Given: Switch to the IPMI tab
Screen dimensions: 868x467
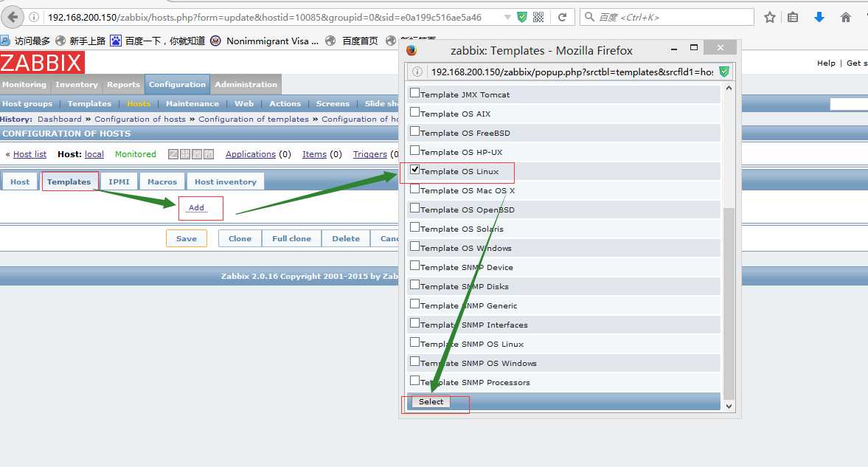Looking at the screenshot, I should (x=119, y=181).
